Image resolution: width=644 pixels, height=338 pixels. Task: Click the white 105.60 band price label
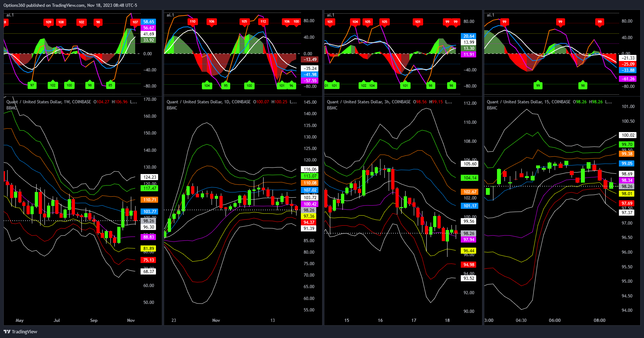click(470, 164)
